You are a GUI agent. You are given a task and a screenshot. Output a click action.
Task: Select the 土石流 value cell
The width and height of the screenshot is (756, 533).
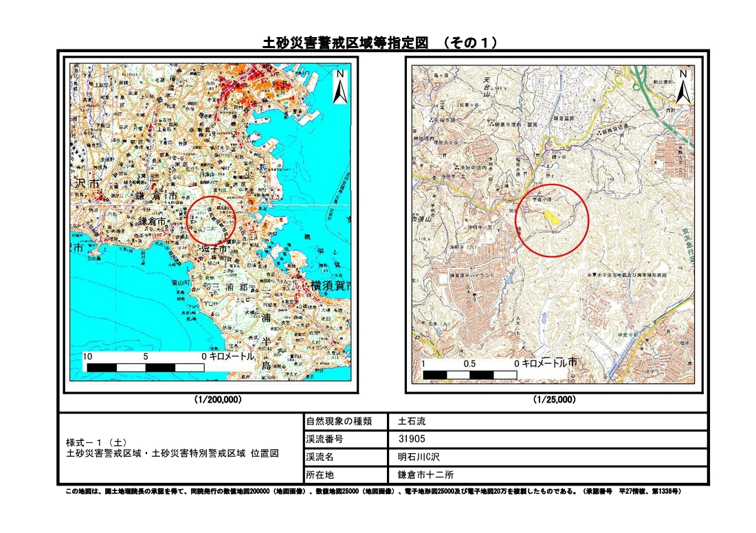548,421
